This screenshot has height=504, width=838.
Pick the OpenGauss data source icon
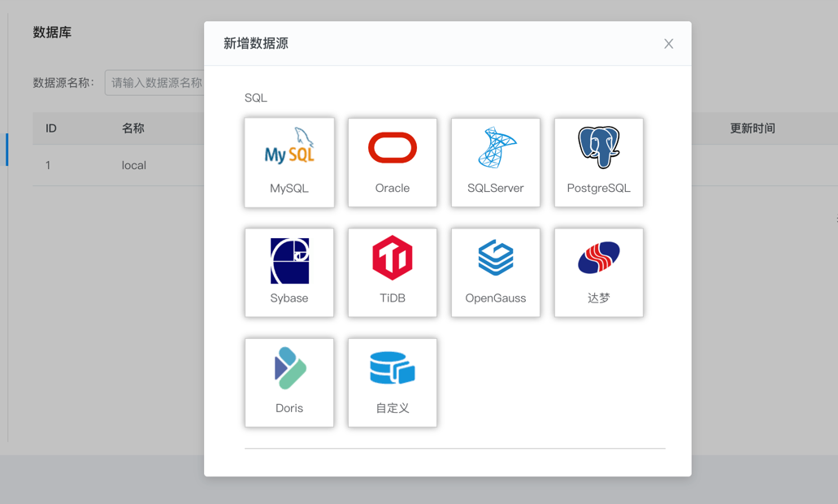[x=496, y=258]
